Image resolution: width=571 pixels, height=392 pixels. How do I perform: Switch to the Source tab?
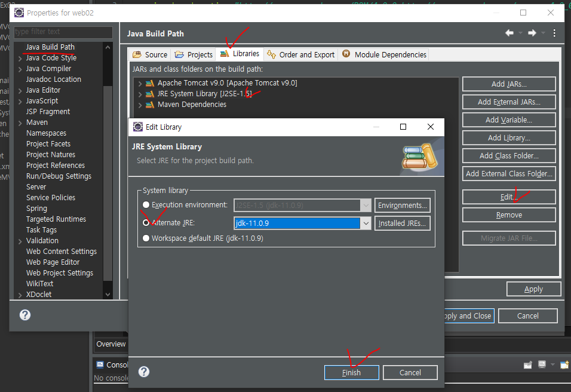coord(150,54)
